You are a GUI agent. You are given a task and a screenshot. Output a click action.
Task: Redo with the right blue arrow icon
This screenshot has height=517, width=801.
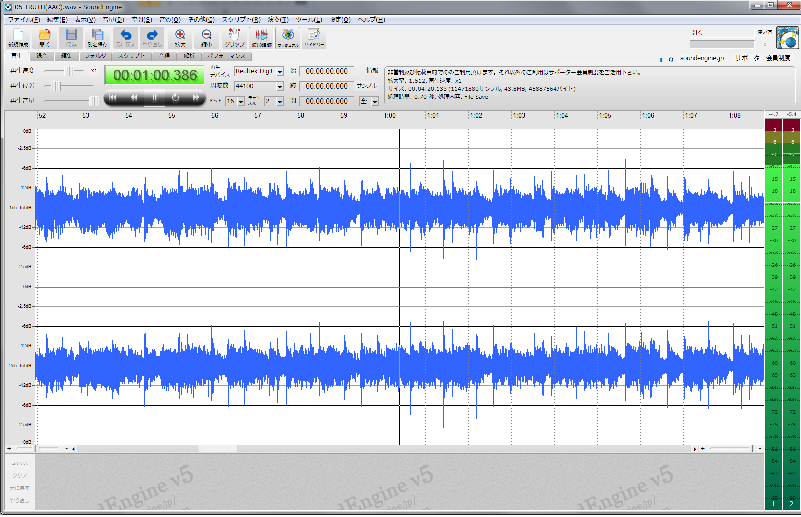tap(152, 37)
